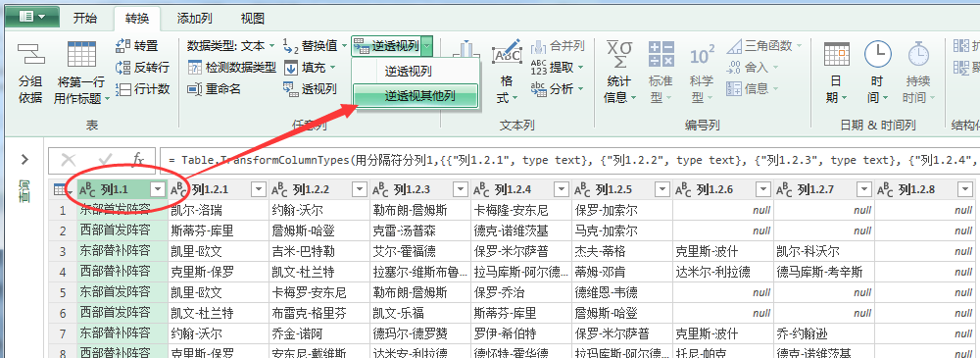Viewport: 980px width, 358px height.
Task: Select cell 吉米-巴特勒
Action: point(319,251)
